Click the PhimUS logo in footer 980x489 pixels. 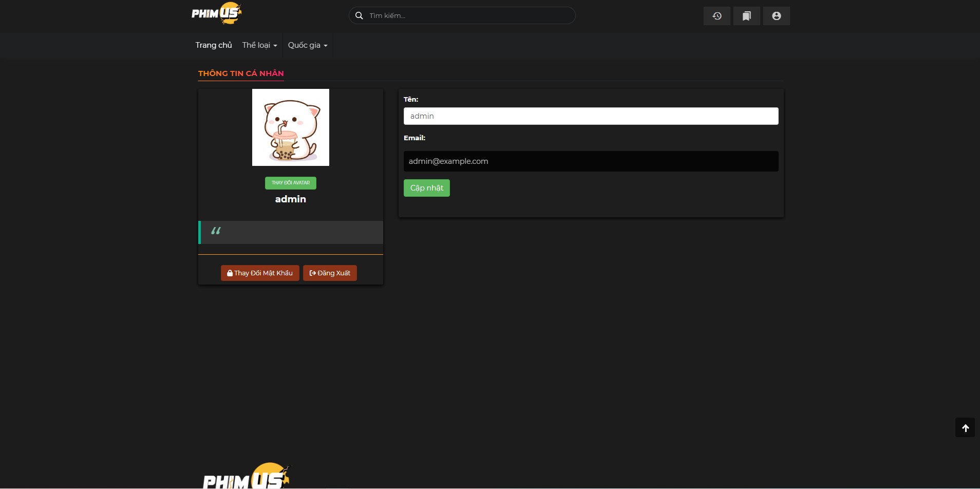click(246, 477)
